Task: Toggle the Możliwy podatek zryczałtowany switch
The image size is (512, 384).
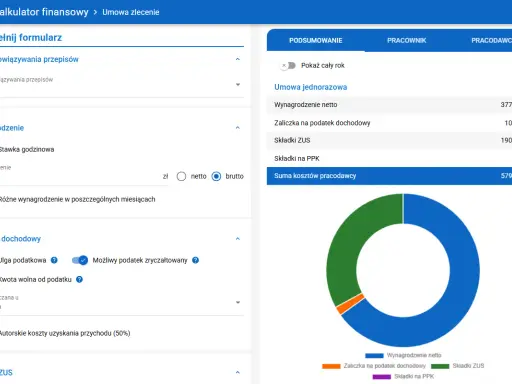Action: [x=80, y=260]
